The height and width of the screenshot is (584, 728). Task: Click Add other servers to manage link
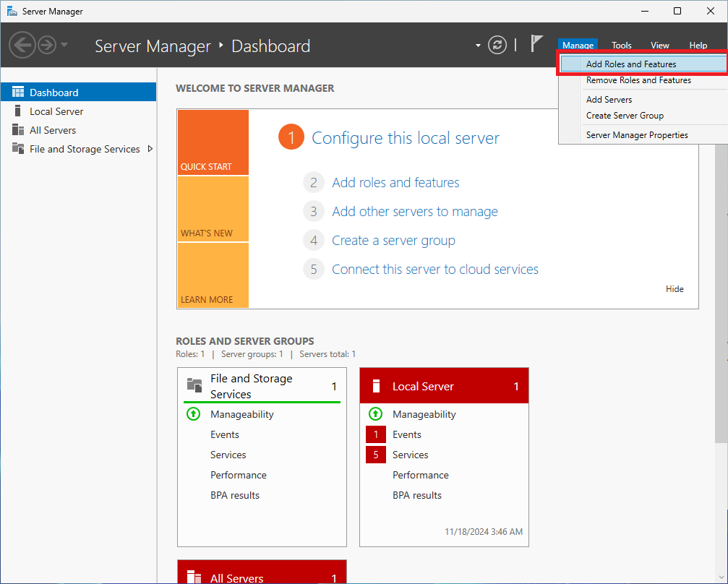click(414, 212)
